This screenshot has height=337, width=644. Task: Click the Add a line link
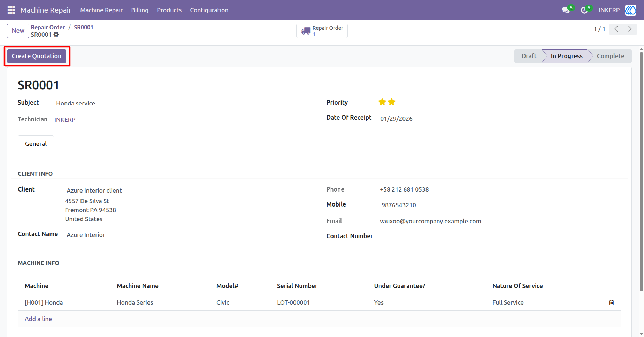coord(38,319)
